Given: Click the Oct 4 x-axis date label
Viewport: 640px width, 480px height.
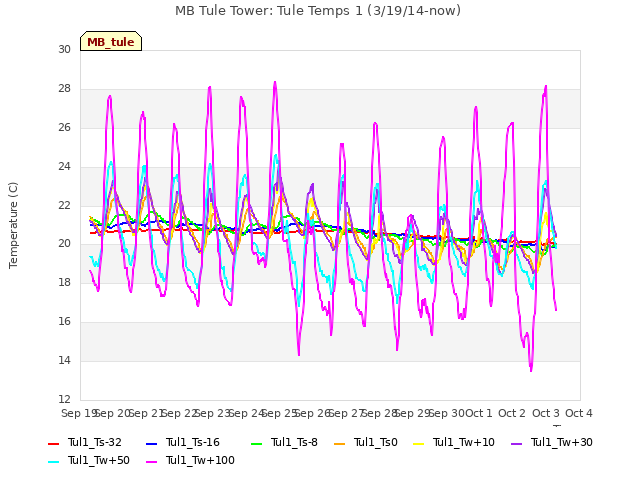Looking at the screenshot, I should click(x=579, y=413).
